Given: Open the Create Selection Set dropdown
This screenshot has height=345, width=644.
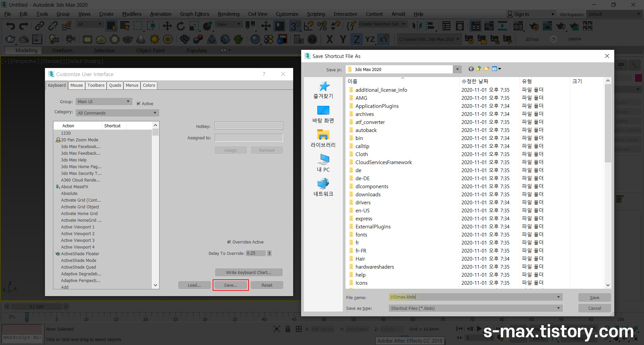Looking at the screenshot, I should tap(382, 24).
